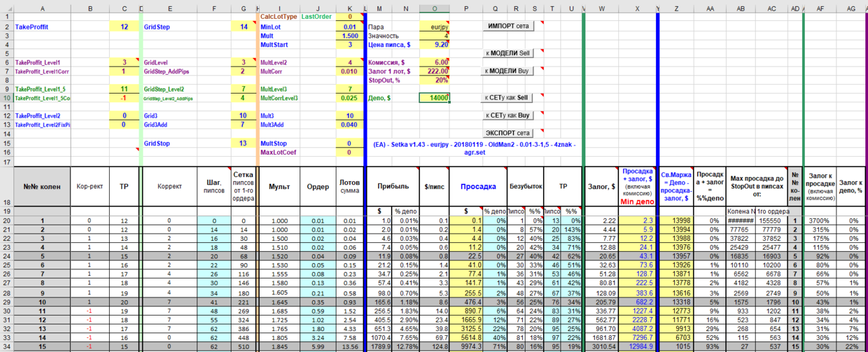Select row header 34
The height and width of the screenshot is (352, 868).
coord(6,347)
